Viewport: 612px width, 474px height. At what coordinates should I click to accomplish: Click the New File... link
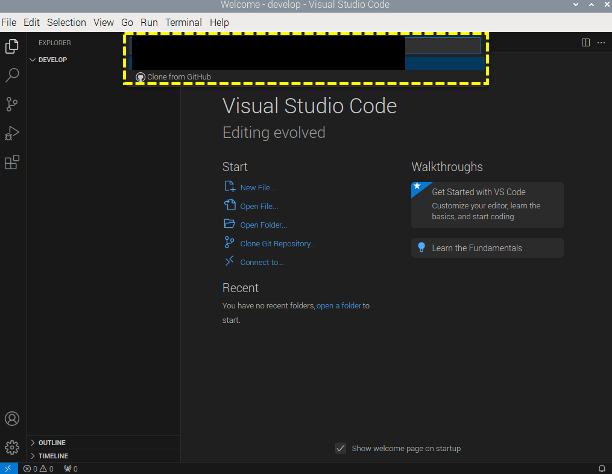coord(258,188)
